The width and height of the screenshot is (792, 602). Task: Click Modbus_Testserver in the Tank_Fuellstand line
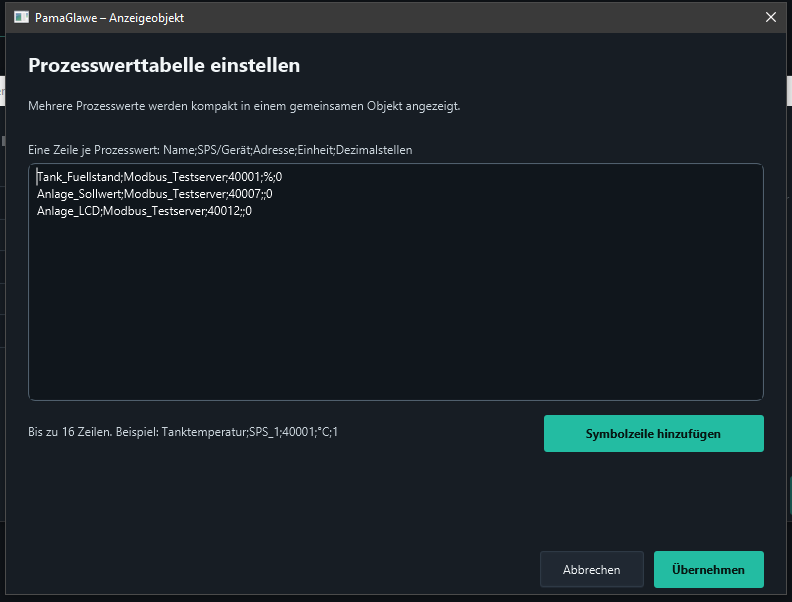click(175, 177)
